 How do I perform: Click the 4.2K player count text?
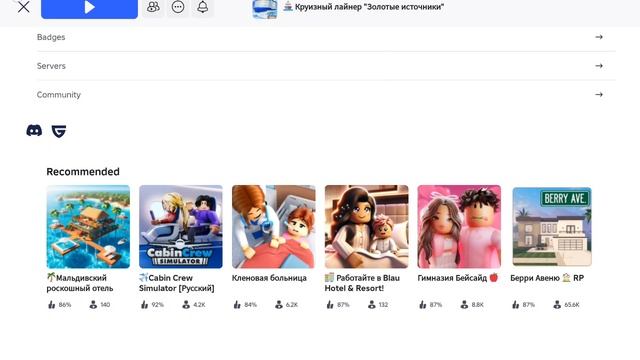[199, 305]
